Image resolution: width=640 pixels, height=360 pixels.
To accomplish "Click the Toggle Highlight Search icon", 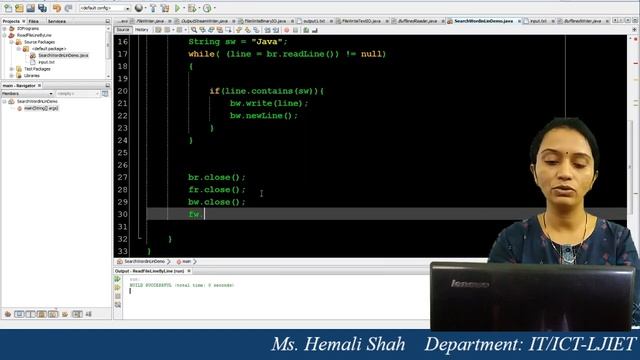I will pyautogui.click(x=220, y=30).
